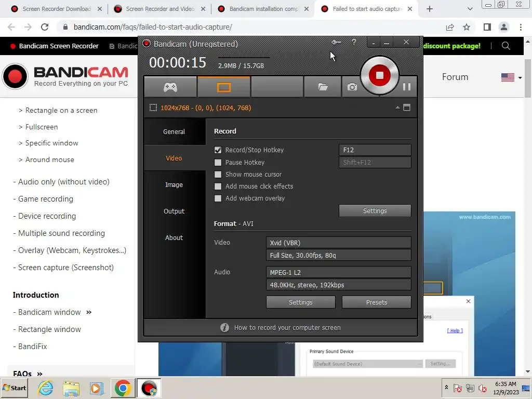The image size is (532, 399).
Task: Pause the recording in Bandicam
Action: (x=407, y=87)
